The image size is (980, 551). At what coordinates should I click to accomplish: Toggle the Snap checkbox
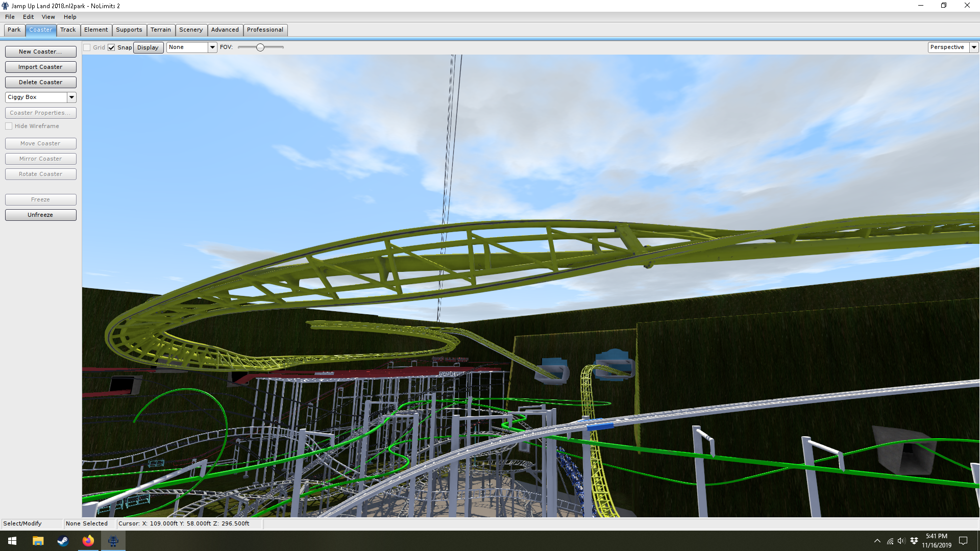111,47
